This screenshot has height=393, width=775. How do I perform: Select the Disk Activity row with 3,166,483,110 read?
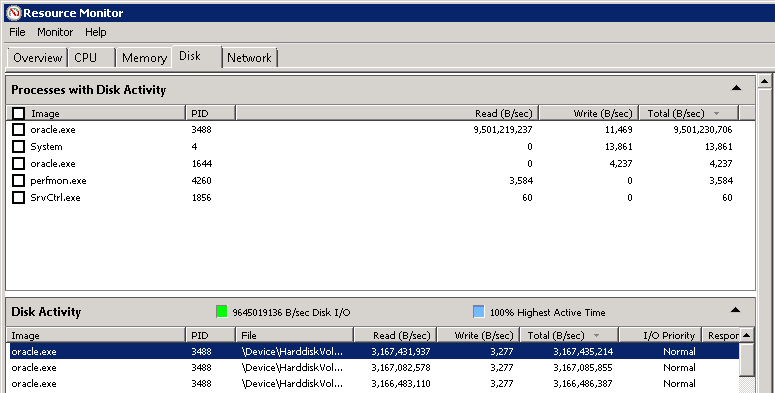pyautogui.click(x=374, y=383)
